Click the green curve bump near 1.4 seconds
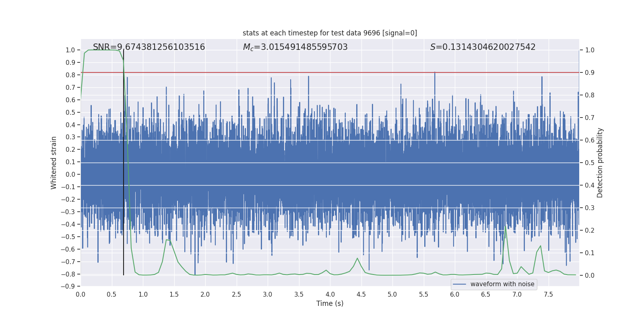 click(167, 240)
